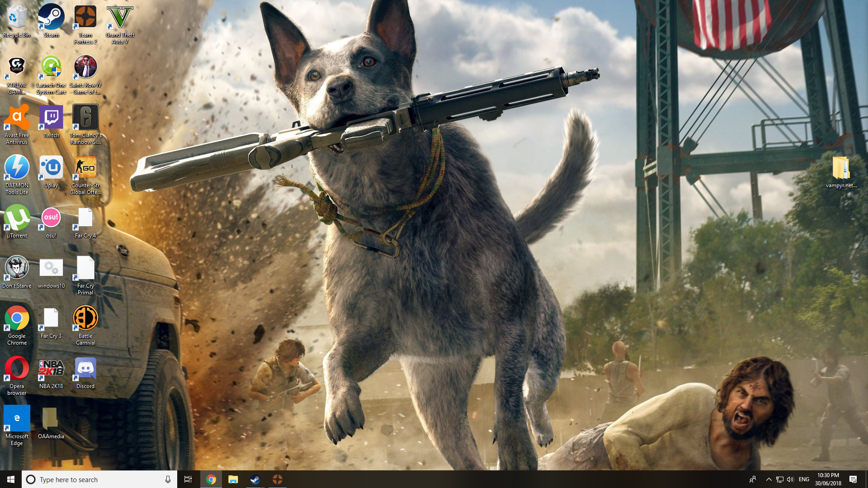
Task: Switch to Google Chrome in the taskbar
Action: click(x=211, y=479)
